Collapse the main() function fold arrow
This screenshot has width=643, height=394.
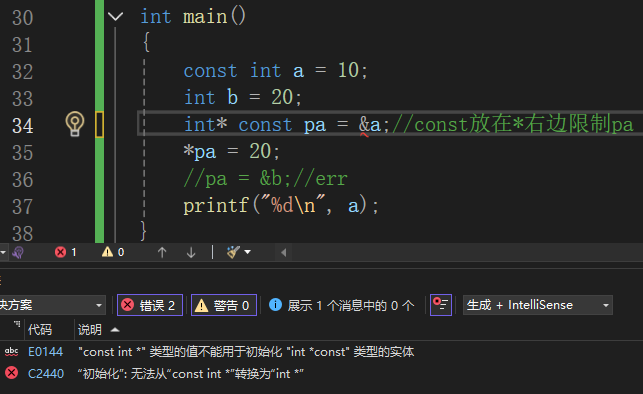click(x=115, y=16)
